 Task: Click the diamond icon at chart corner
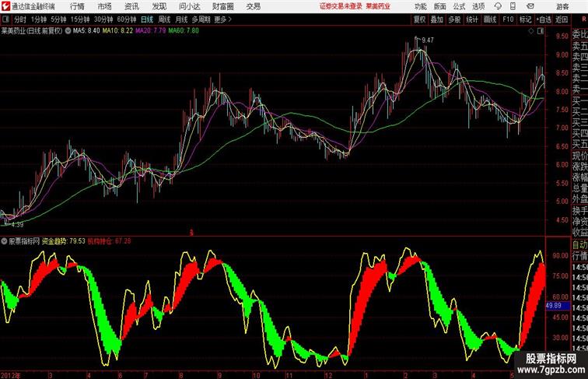pyautogui.click(x=531, y=31)
